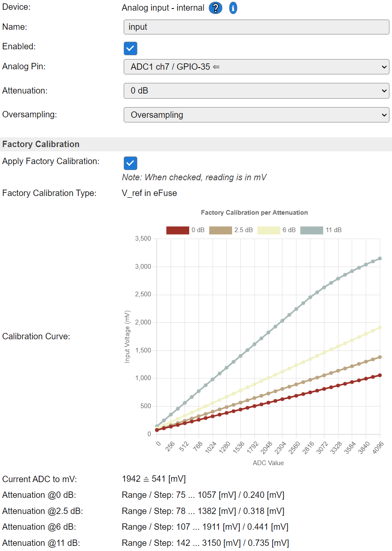Open the question mark help icon
The image size is (392, 551).
pos(216,8)
